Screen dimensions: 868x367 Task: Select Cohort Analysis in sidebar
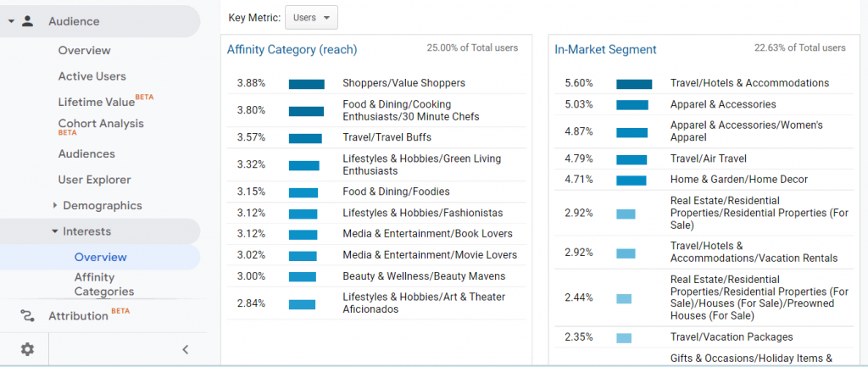click(x=101, y=124)
